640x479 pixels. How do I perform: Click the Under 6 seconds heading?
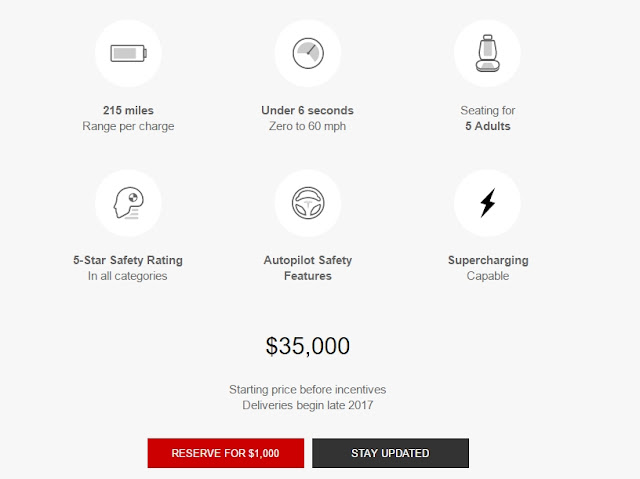tap(307, 111)
